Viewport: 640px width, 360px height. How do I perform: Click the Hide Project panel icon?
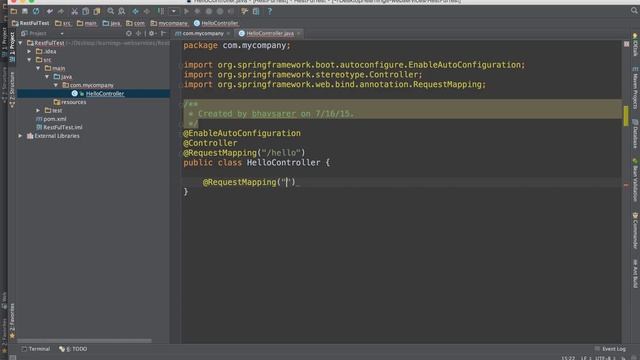(x=163, y=33)
